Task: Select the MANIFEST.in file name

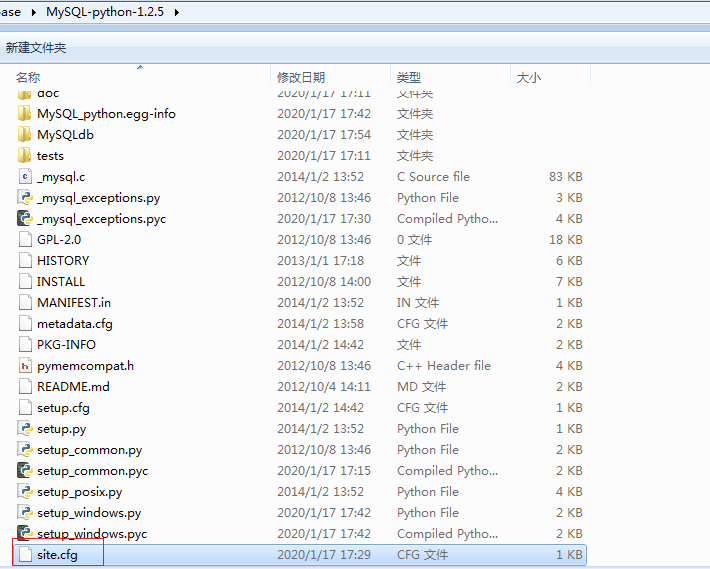Action: (74, 302)
